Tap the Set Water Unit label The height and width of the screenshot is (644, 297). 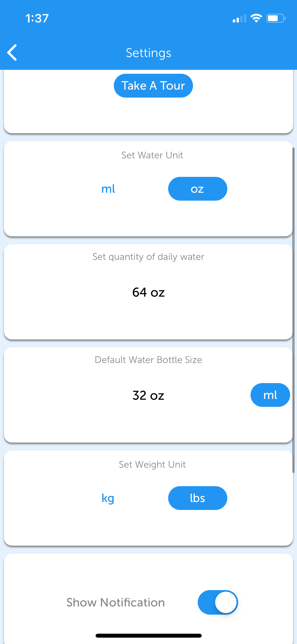pos(152,155)
